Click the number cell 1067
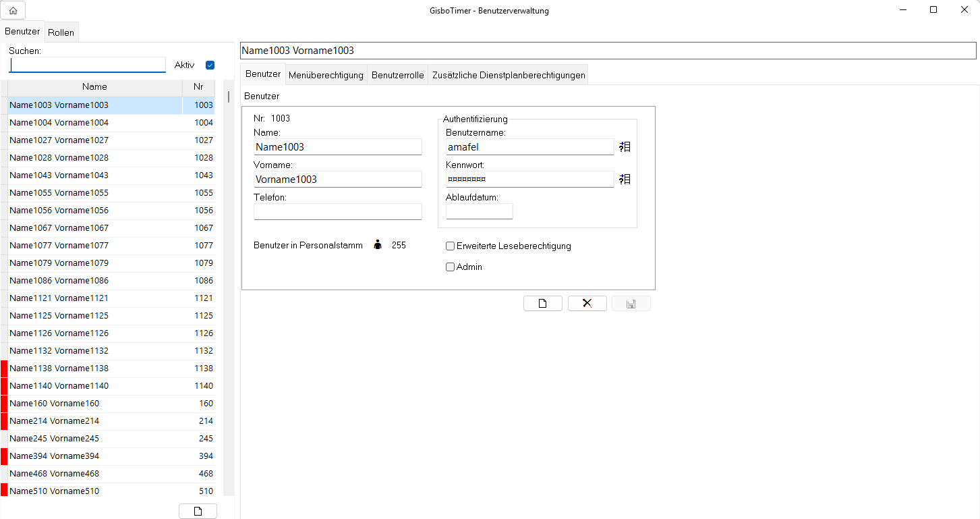980x519 pixels. 199,228
